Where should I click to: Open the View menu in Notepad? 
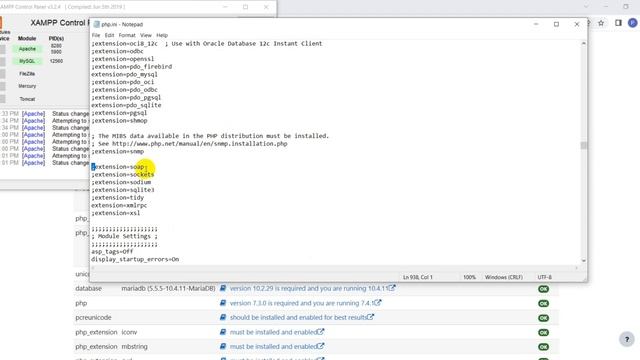coord(146,36)
